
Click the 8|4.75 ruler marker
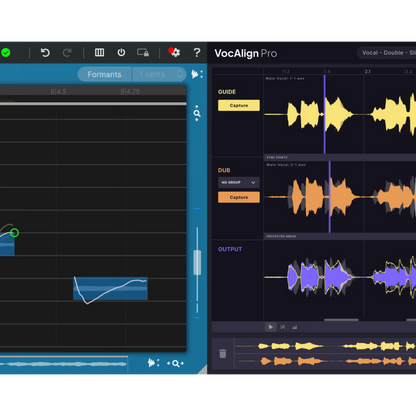point(130,91)
